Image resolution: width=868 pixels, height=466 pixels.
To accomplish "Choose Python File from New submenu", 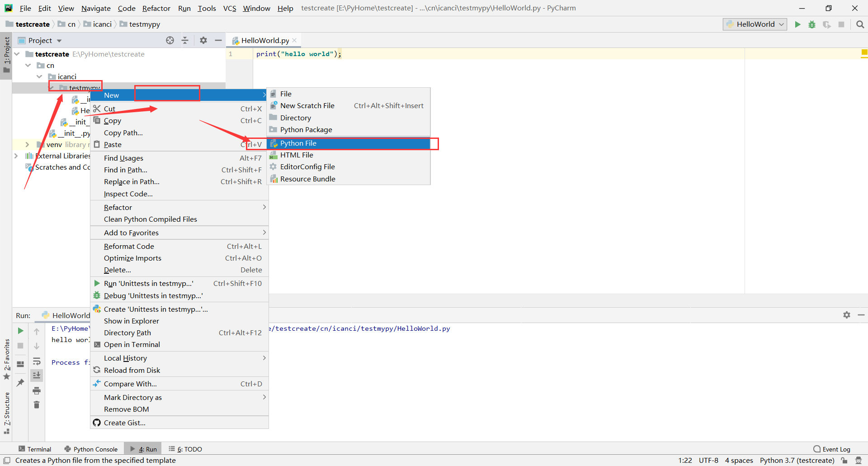I will coord(349,143).
